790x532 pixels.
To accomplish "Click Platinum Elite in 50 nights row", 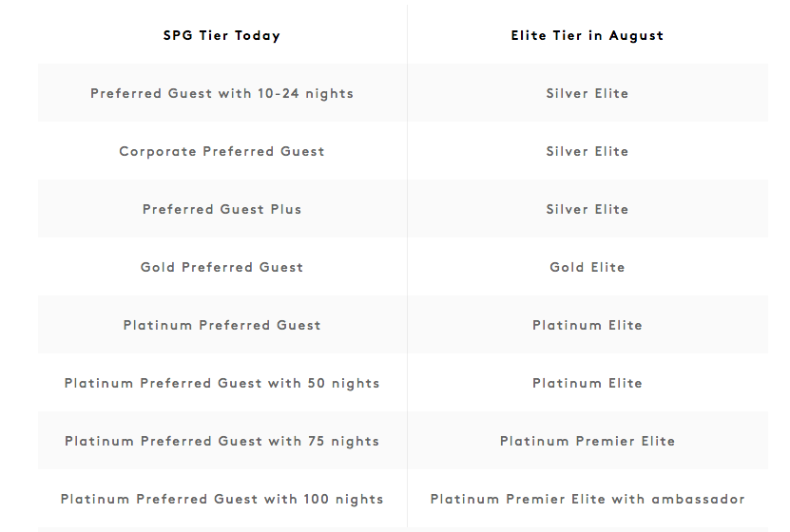I will tap(588, 383).
